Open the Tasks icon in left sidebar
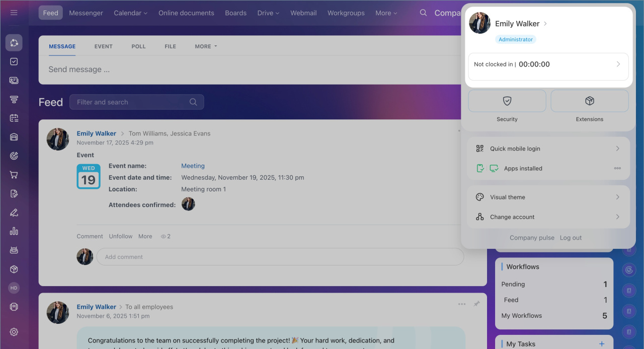Screen dimensions: 644x349 click(x=14, y=61)
